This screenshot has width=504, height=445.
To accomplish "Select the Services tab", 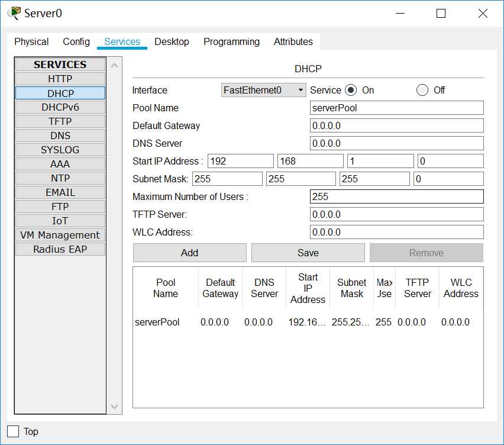I will pos(122,41).
